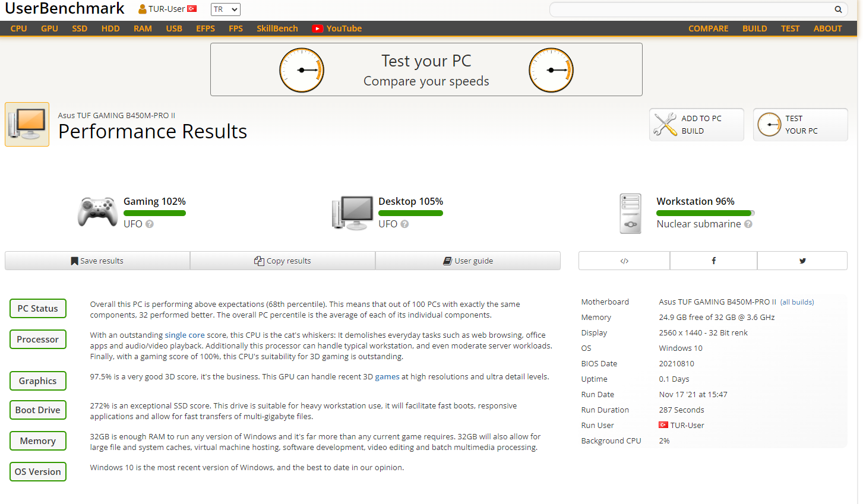
Task: Click the Memory button
Action: pos(38,441)
